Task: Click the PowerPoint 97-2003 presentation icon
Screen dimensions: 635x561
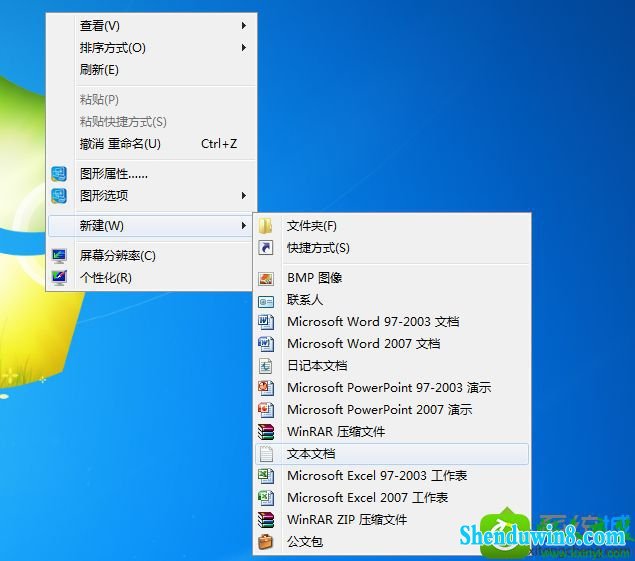Action: (x=266, y=388)
